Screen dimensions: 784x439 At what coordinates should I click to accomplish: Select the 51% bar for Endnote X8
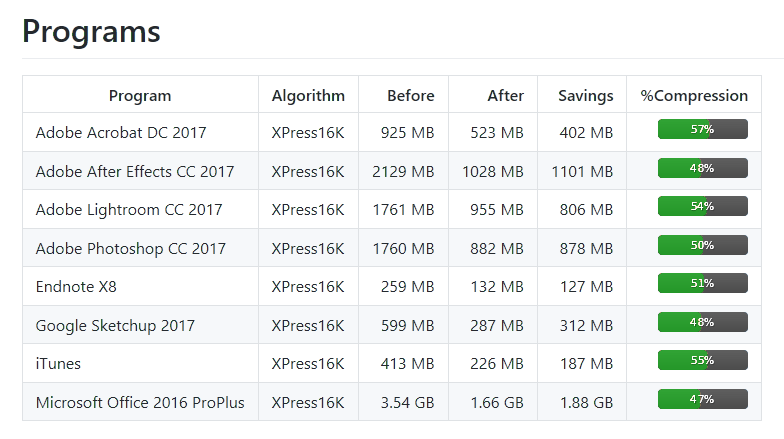click(702, 283)
